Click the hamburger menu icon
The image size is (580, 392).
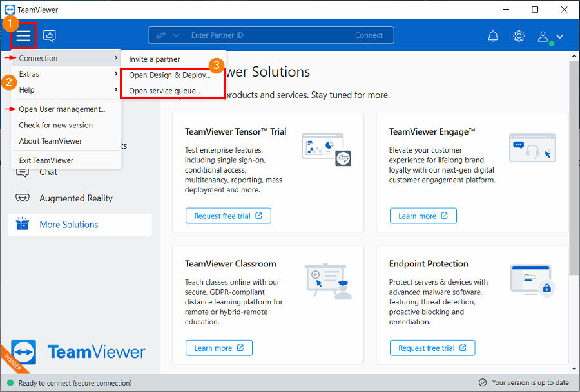23,36
